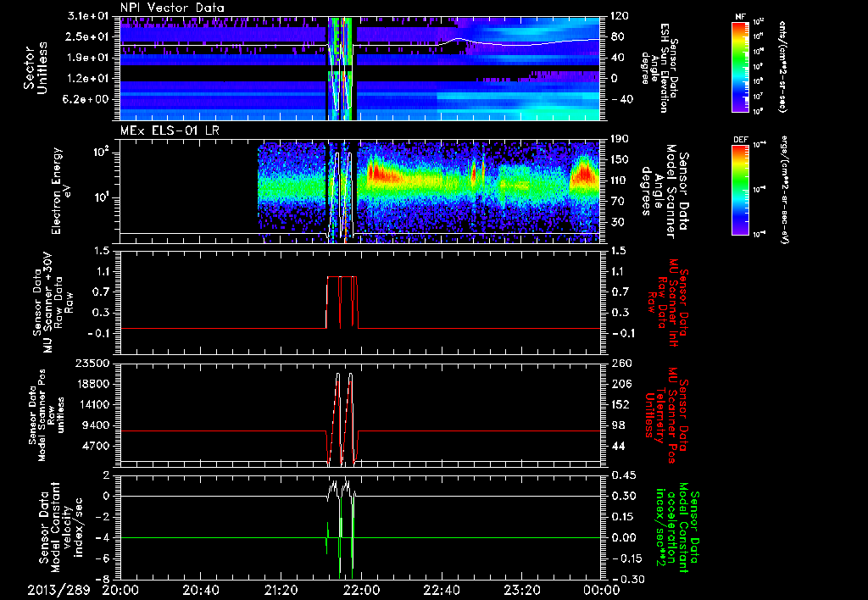Click the "18800" scanner position tick value
The height and width of the screenshot is (600, 868).
93,384
